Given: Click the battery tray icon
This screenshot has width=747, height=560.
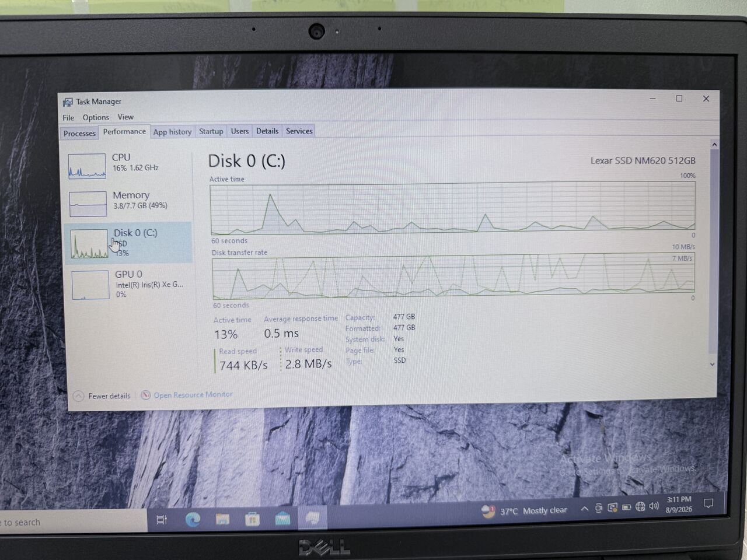Looking at the screenshot, I should click(x=626, y=507).
